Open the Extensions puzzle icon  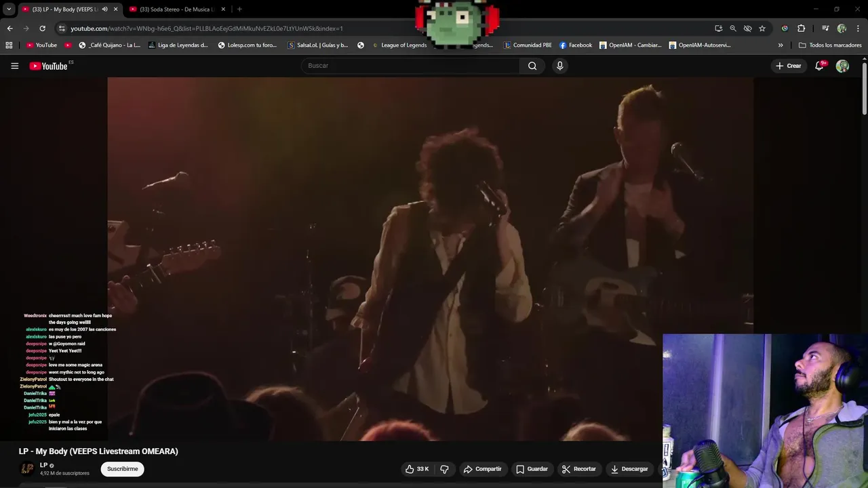point(801,28)
